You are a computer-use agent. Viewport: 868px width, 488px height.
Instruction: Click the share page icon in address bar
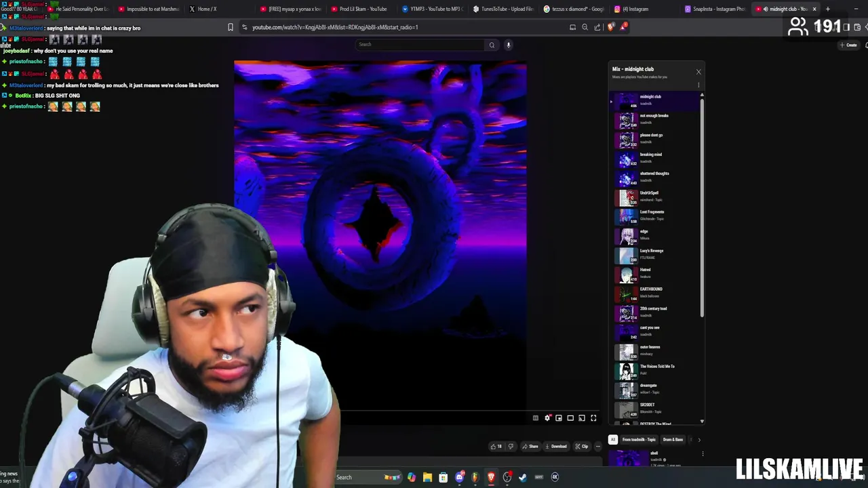coord(597,27)
